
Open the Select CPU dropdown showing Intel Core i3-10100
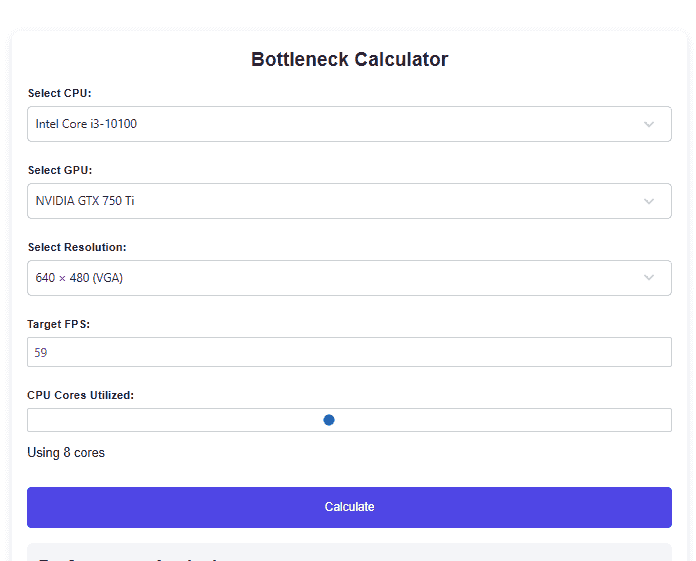click(330, 124)
